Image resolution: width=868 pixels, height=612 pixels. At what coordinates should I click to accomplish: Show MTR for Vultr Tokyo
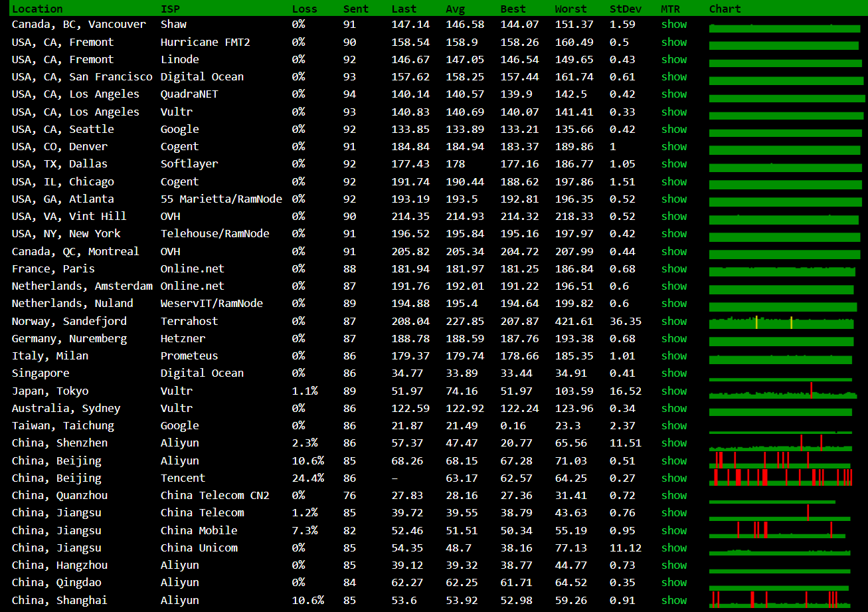tap(674, 391)
